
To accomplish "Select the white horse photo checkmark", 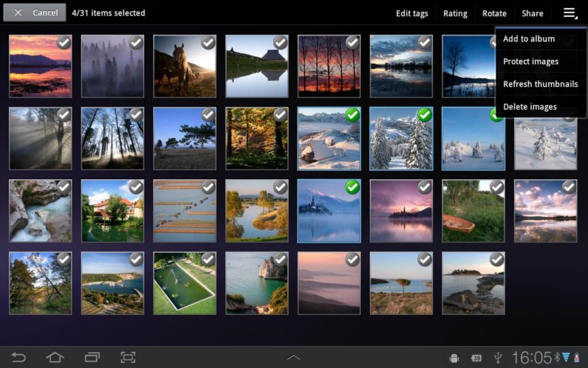I will (x=208, y=43).
